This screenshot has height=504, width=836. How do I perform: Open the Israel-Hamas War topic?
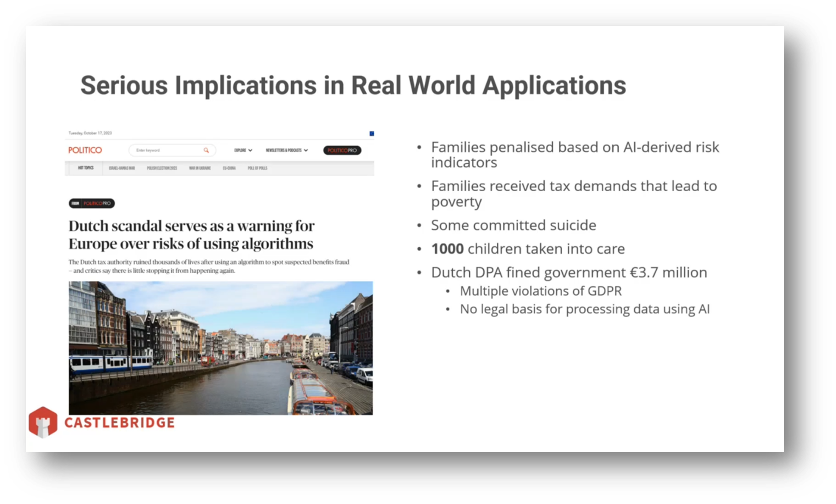tap(122, 168)
